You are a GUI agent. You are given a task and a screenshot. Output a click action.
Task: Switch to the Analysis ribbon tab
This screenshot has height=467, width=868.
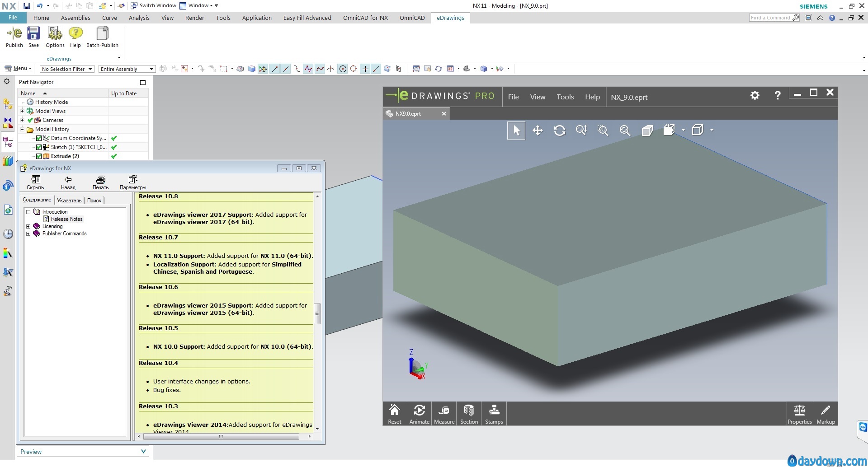(x=139, y=18)
